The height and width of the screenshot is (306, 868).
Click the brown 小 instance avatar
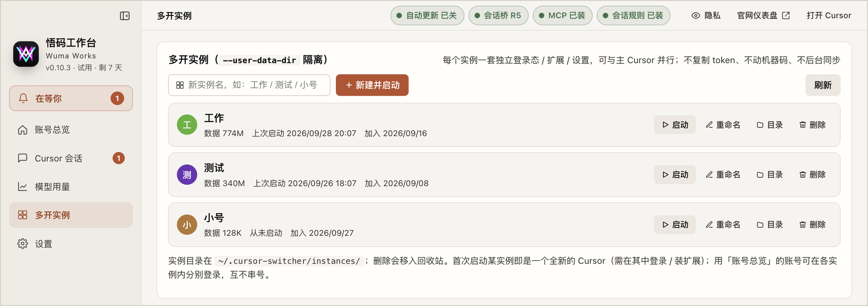click(187, 225)
